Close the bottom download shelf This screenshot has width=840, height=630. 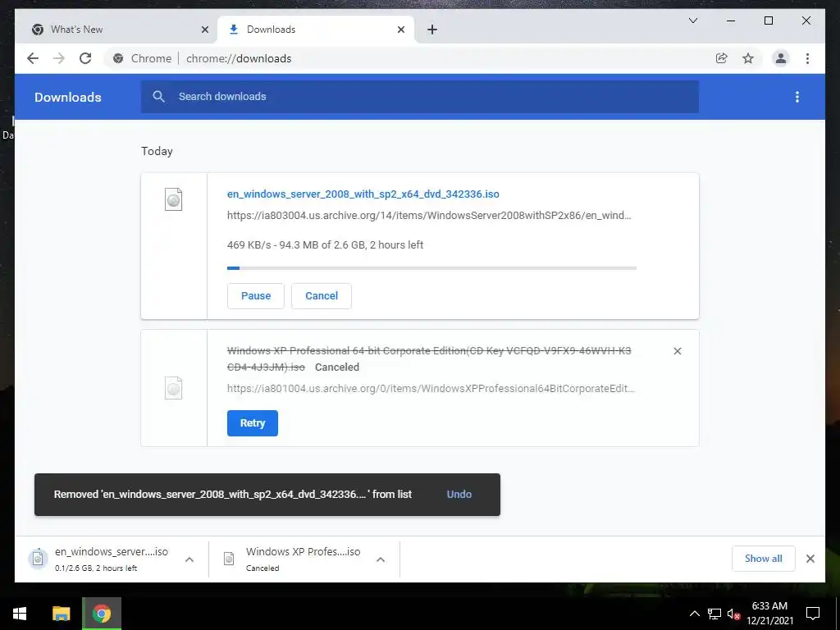[x=810, y=559]
